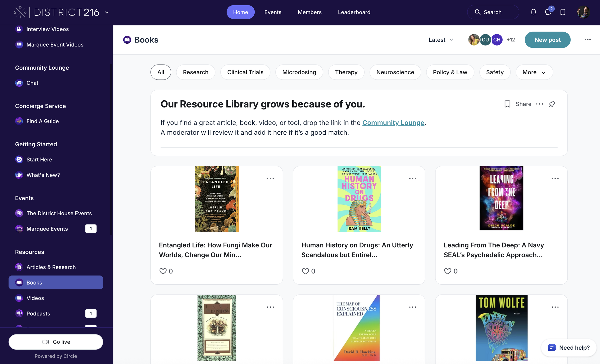Open options for the True Hallucinations book card
Viewport: 600px width, 364px height.
point(270,307)
